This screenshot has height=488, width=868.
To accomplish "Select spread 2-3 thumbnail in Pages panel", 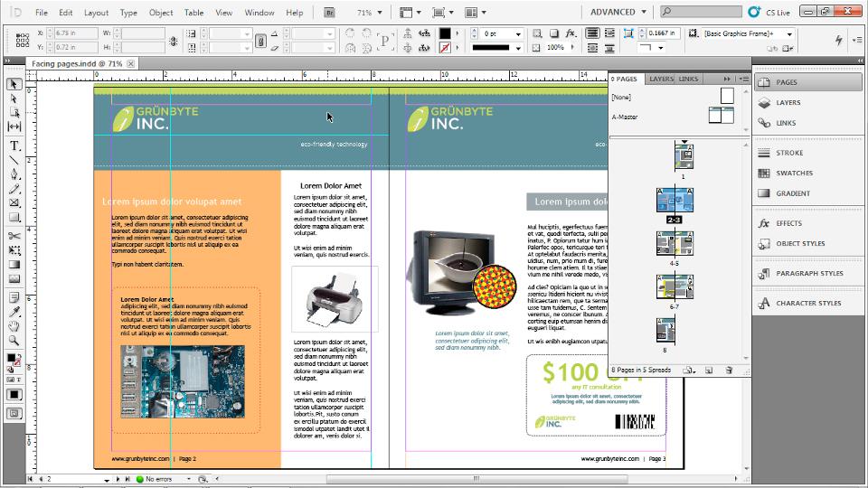I will pyautogui.click(x=675, y=200).
